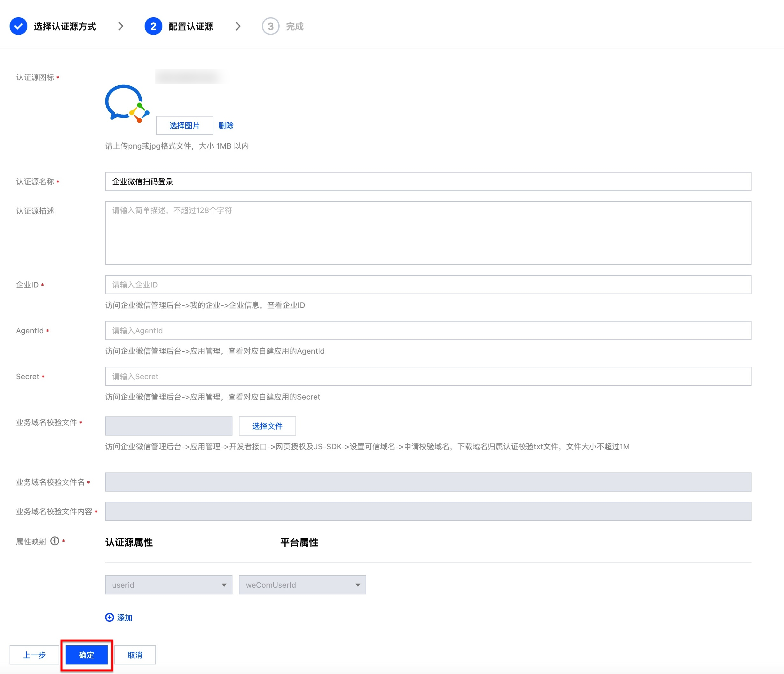Click the attribute mapping info icon

click(55, 541)
